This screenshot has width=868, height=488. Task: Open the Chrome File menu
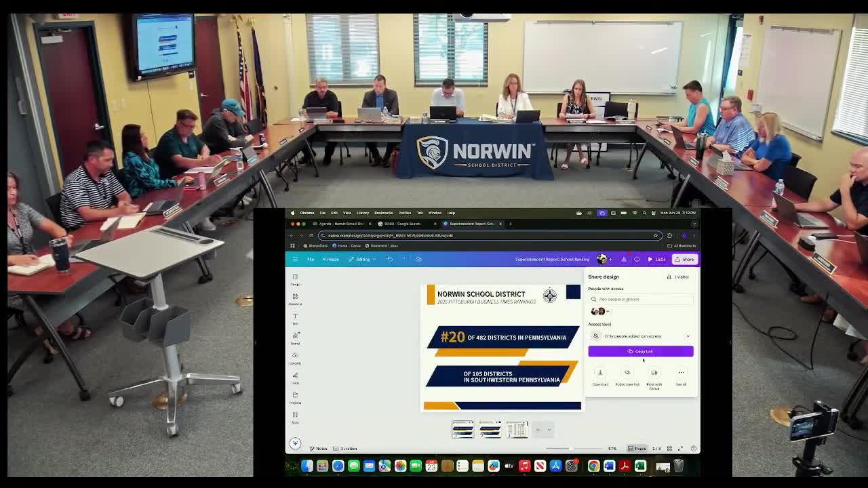click(323, 213)
